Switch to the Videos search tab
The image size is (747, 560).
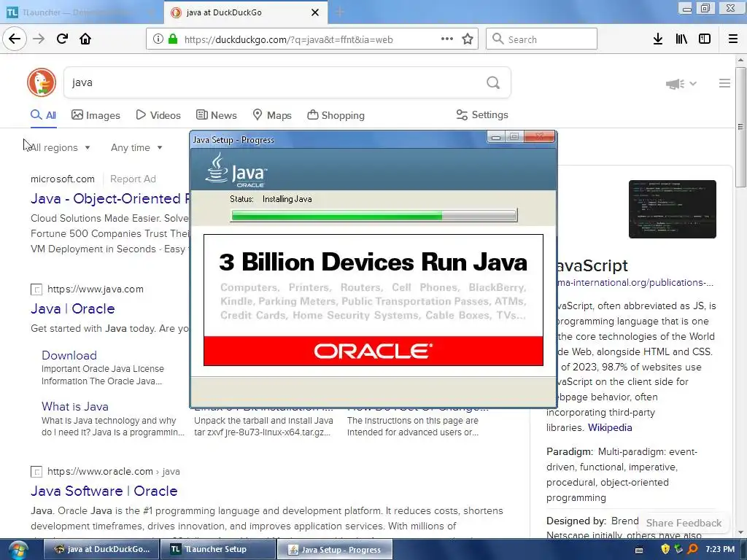click(158, 115)
